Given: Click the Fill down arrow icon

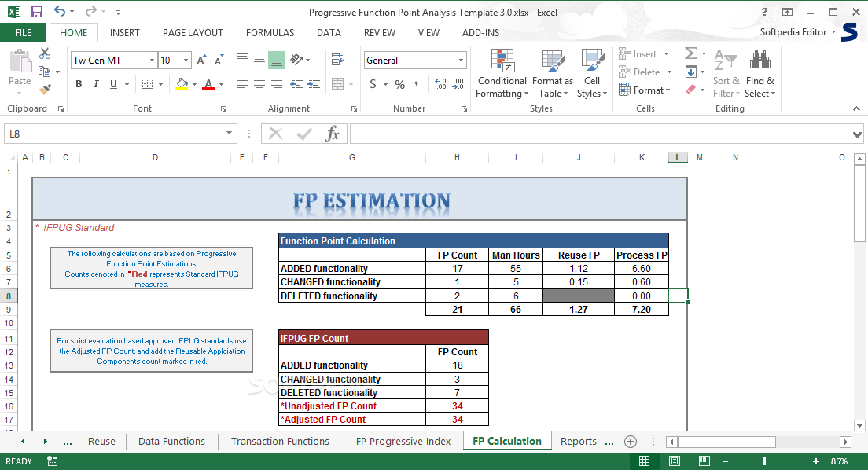Looking at the screenshot, I should [691, 72].
